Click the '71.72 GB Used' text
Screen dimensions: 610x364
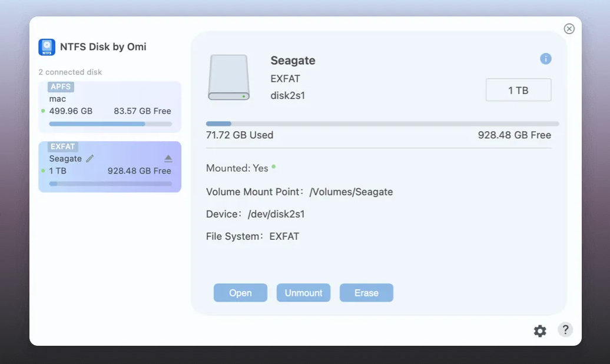click(240, 135)
